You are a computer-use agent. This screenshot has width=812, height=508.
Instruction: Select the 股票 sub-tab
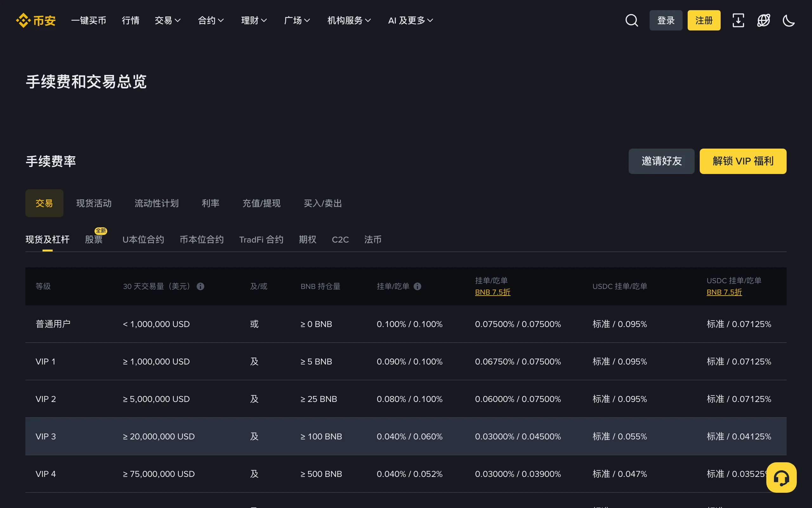pos(94,239)
